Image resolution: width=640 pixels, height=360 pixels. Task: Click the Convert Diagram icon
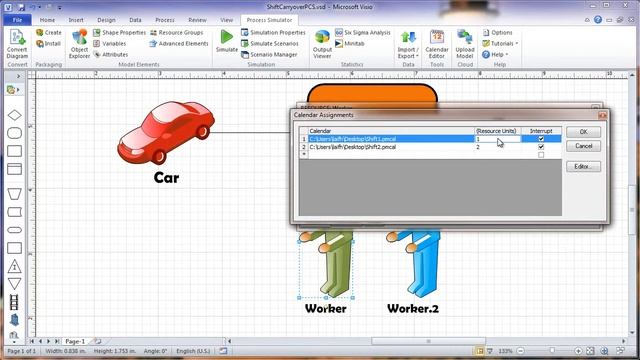(17, 44)
